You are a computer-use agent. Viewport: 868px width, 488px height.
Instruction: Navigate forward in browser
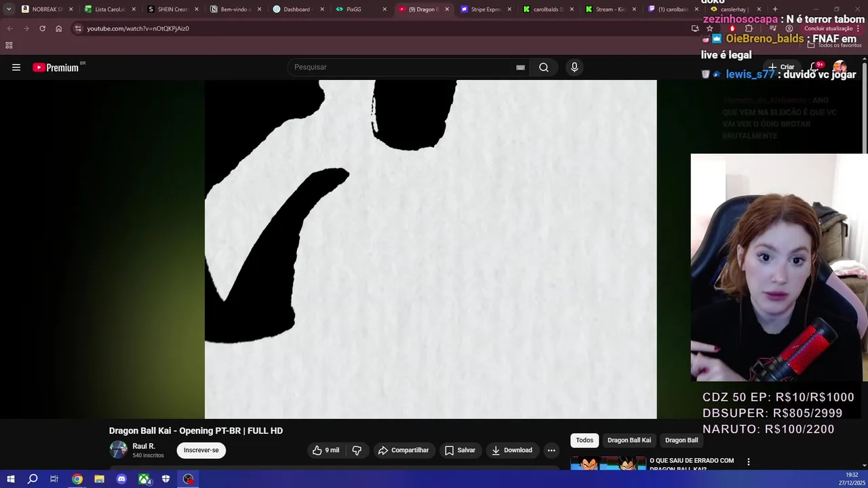26,28
